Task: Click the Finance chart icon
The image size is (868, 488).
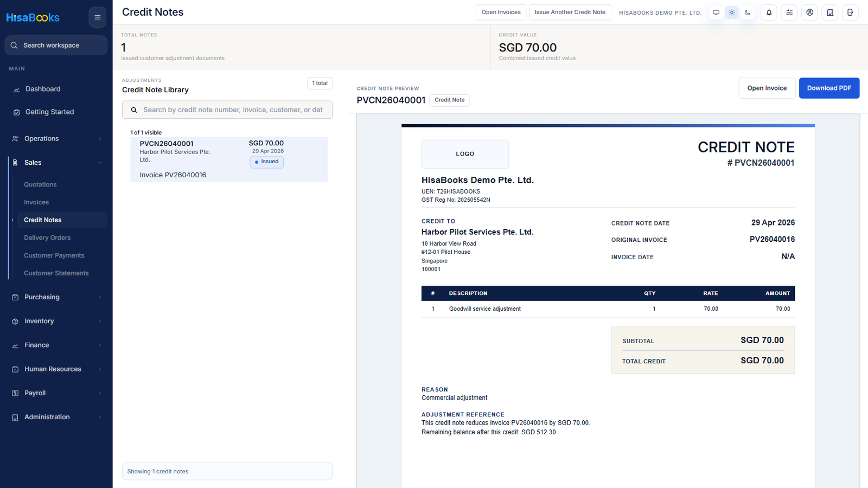Action: pyautogui.click(x=15, y=345)
